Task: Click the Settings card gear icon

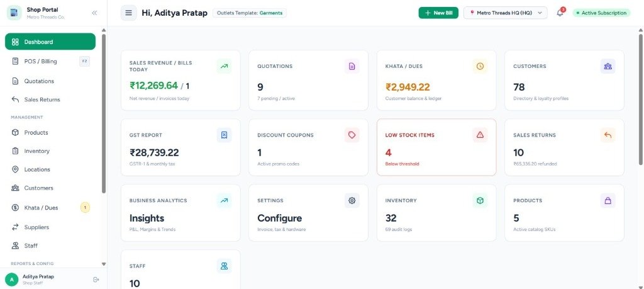Action: coord(352,201)
